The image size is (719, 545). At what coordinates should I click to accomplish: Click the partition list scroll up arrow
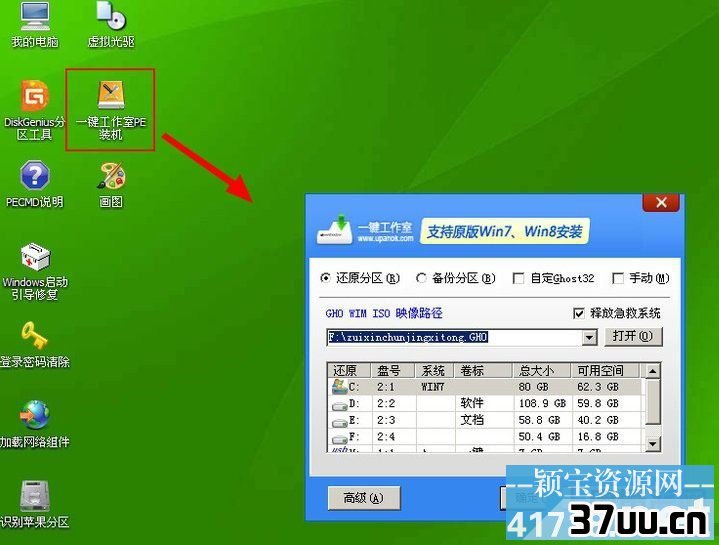(x=653, y=370)
